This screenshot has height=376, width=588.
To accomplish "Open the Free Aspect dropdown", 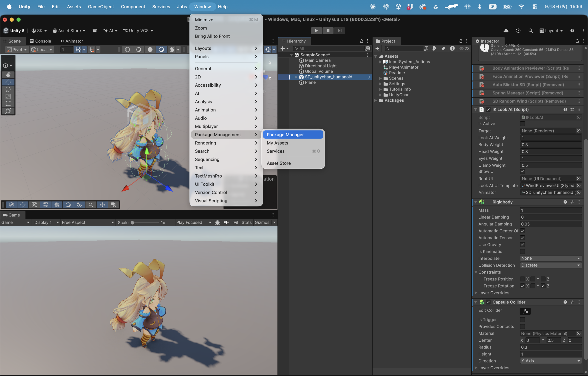I will (88, 222).
